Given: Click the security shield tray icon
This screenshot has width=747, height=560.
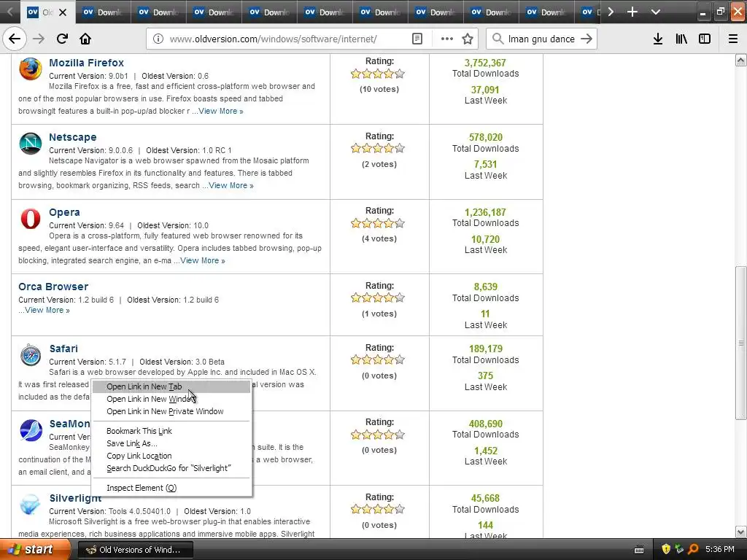Looking at the screenshot, I should pyautogui.click(x=666, y=550).
